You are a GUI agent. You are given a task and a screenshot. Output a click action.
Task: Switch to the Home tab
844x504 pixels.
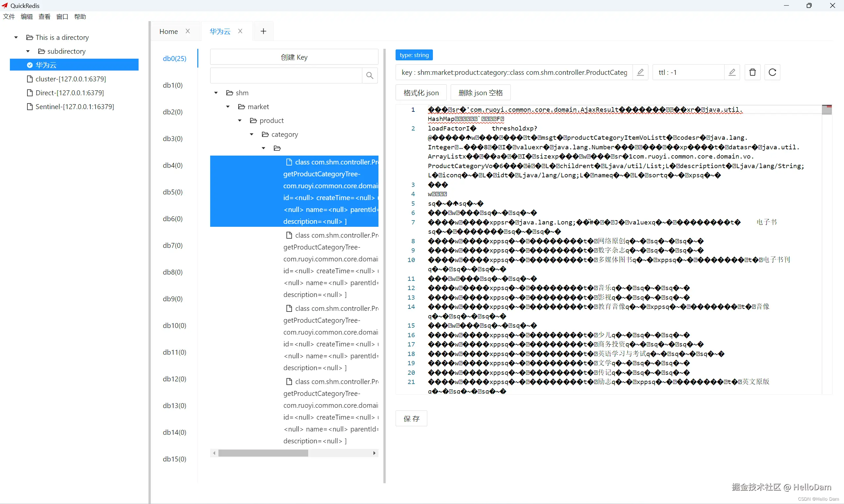click(168, 32)
